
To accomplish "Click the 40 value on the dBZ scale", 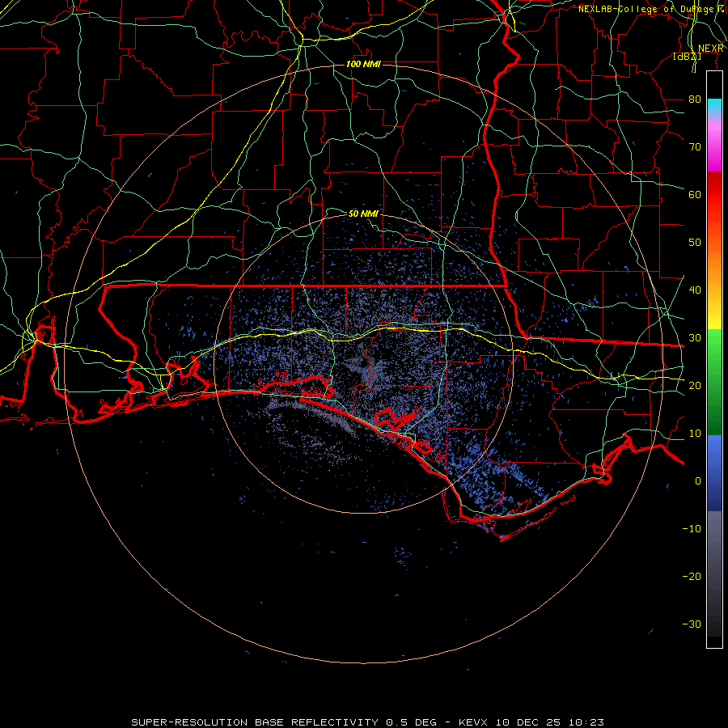I will pyautogui.click(x=695, y=290).
